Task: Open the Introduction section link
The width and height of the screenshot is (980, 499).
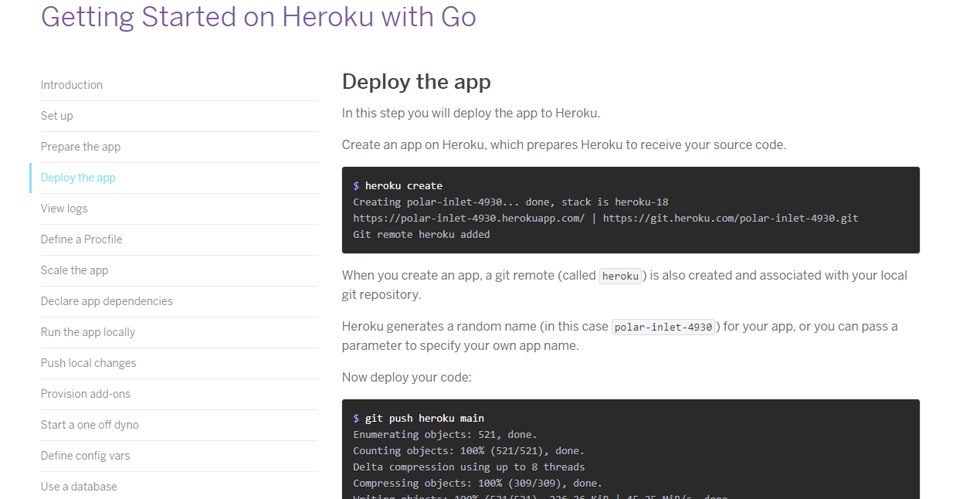Action: [72, 85]
